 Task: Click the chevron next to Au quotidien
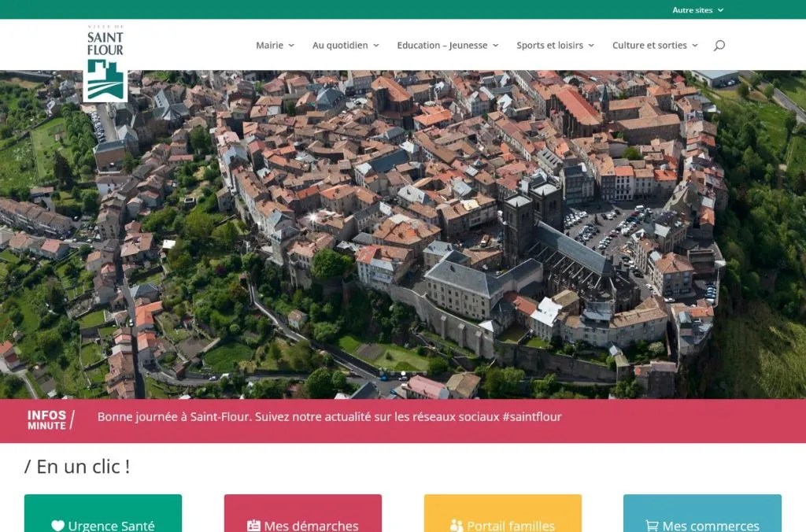pos(376,46)
